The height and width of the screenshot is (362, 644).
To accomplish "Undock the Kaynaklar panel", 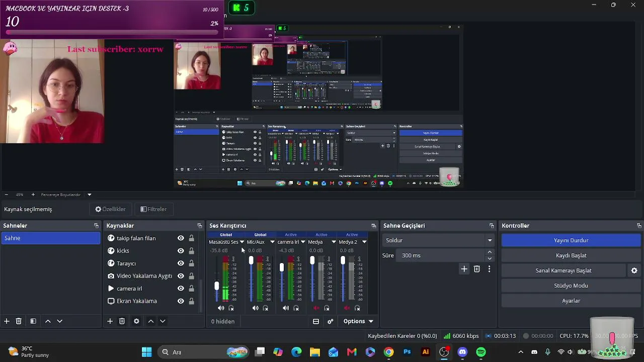I will 200,226.
